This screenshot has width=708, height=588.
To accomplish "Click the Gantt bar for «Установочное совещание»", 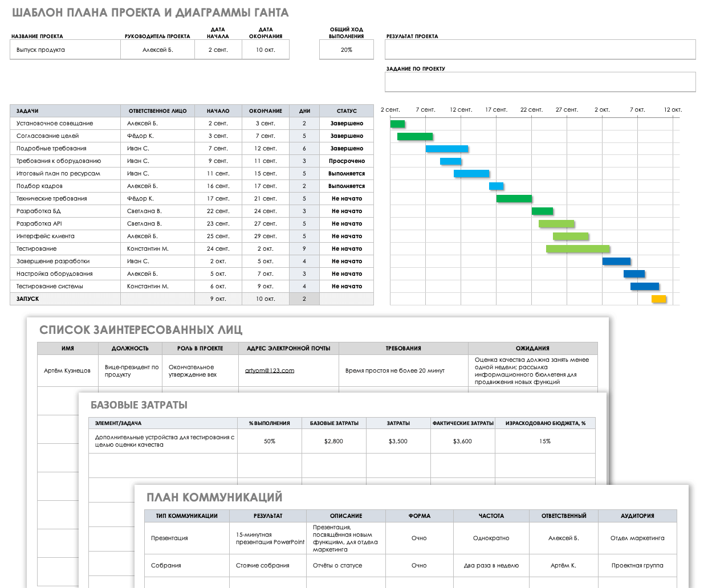I will [x=397, y=124].
